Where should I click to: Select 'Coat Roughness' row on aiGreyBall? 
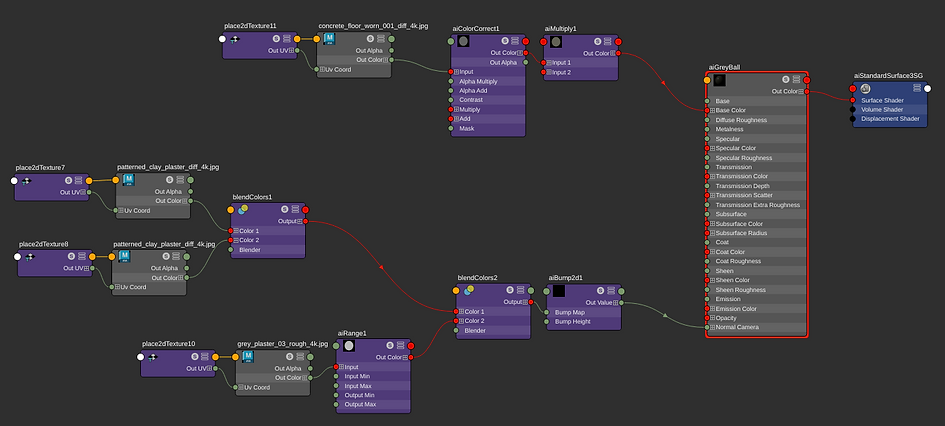[756, 261]
